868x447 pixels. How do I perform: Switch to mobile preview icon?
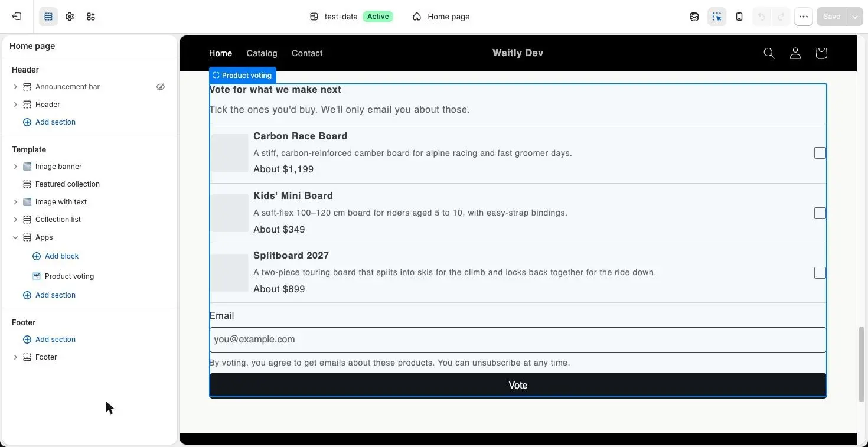pyautogui.click(x=739, y=17)
